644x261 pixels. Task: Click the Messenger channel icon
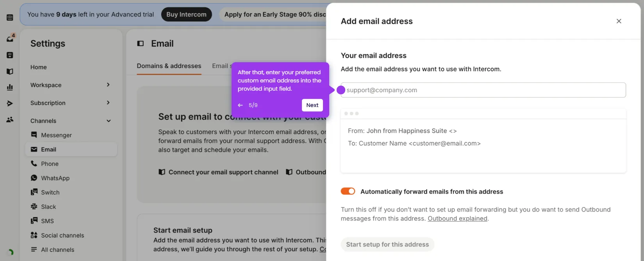[x=34, y=135]
